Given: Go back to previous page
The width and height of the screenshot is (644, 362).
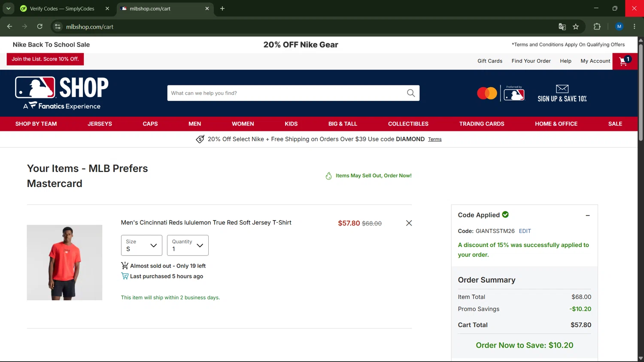Looking at the screenshot, I should point(9,27).
